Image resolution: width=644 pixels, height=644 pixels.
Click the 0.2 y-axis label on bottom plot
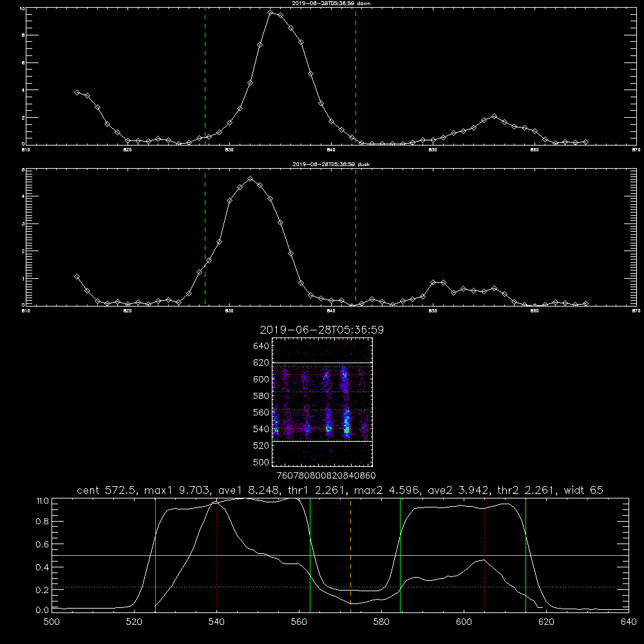pyautogui.click(x=43, y=590)
